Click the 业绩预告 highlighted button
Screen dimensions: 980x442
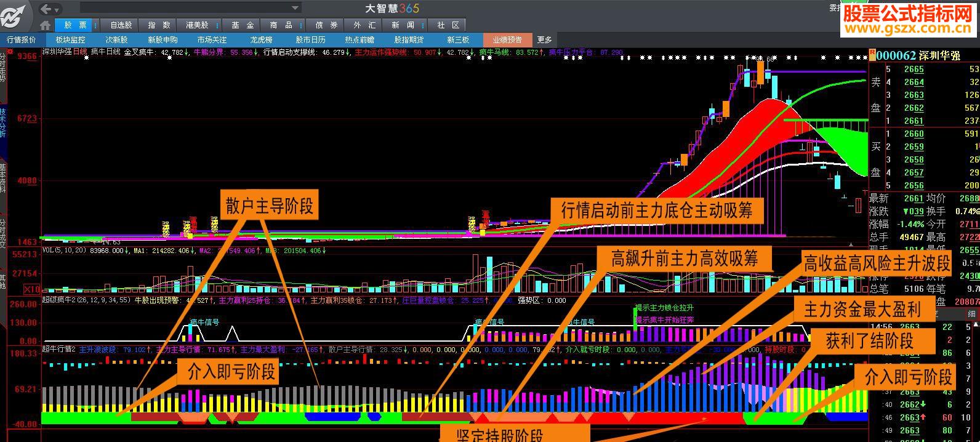pos(507,40)
